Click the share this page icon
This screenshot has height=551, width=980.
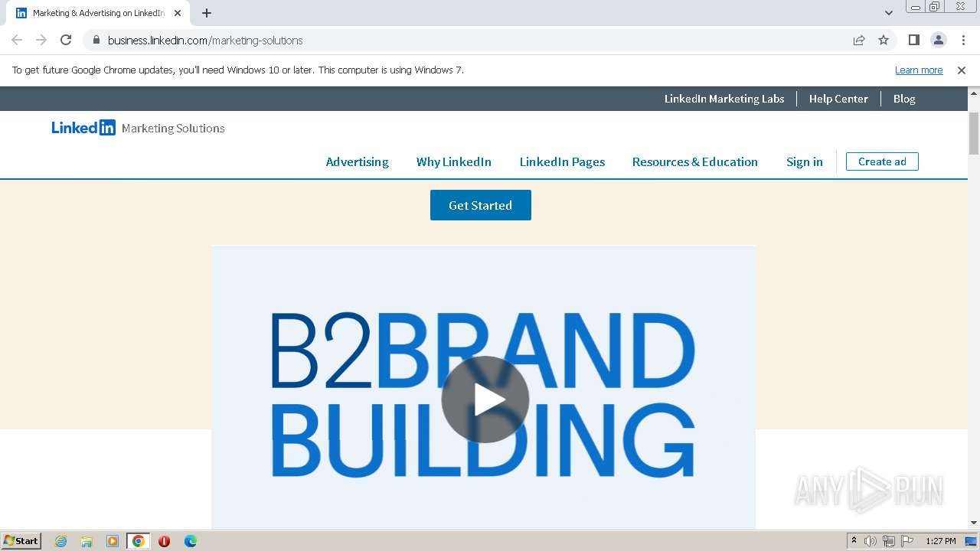coord(859,40)
